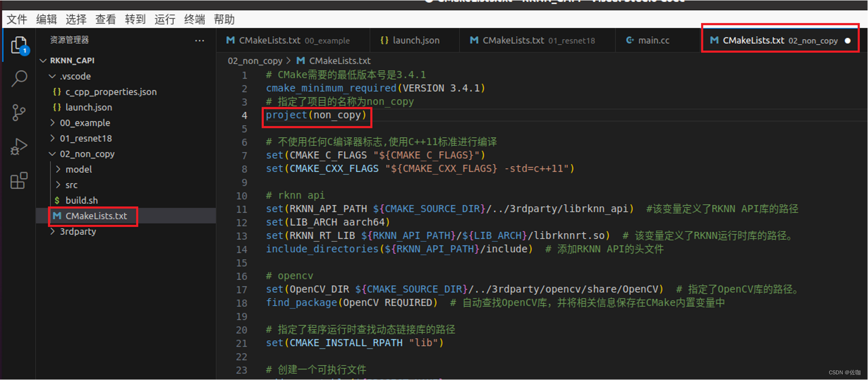The height and width of the screenshot is (380, 868).
Task: Click the 资源管理器 panel title
Action: pyautogui.click(x=70, y=40)
